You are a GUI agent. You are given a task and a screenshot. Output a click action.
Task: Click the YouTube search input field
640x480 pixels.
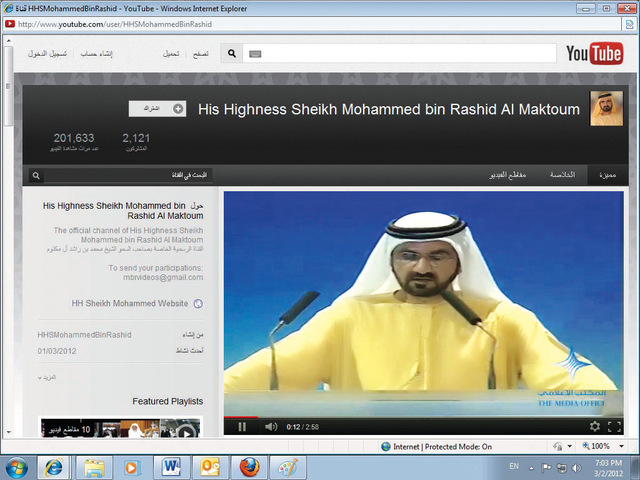pos(390,54)
